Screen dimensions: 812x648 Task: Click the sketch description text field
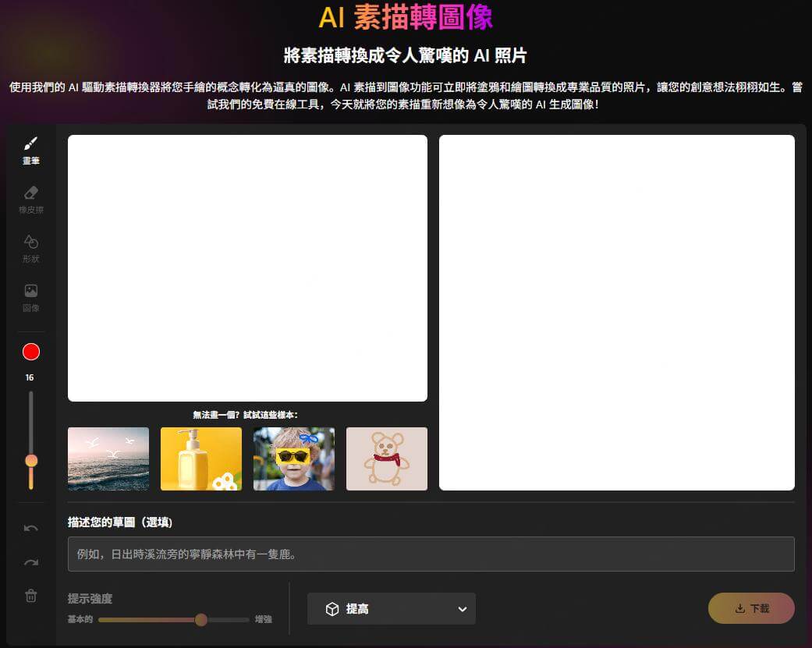point(431,554)
